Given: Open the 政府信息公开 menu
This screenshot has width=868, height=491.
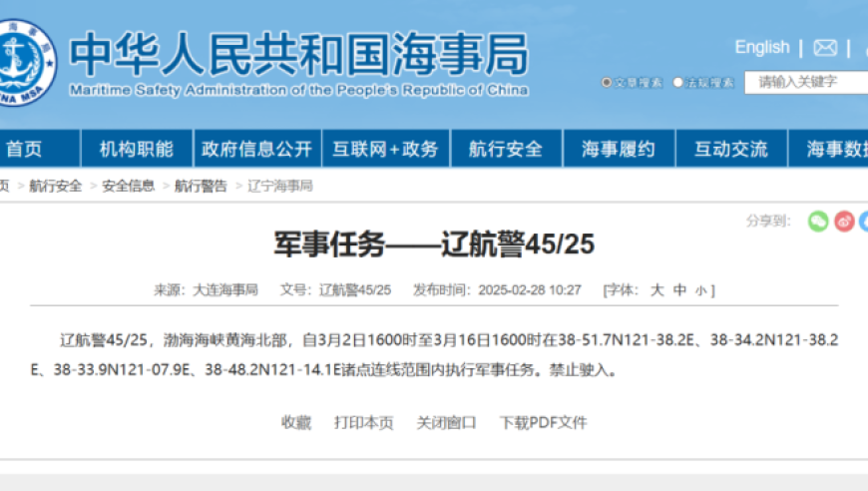Looking at the screenshot, I should coord(256,149).
